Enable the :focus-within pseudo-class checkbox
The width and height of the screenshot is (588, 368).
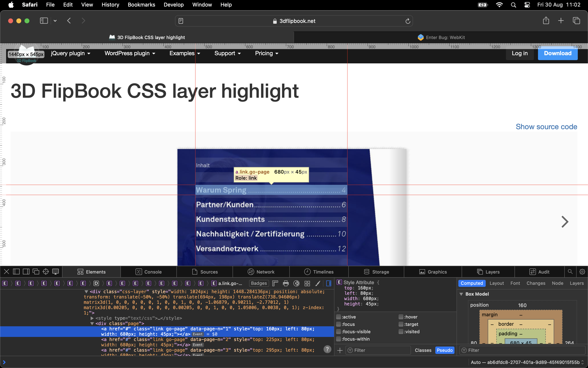(339, 339)
